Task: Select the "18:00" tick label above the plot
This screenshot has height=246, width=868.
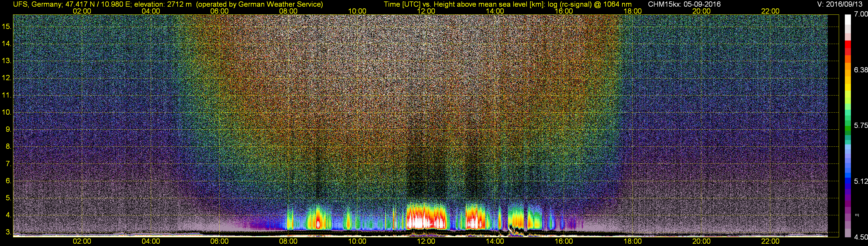Action: (632, 11)
